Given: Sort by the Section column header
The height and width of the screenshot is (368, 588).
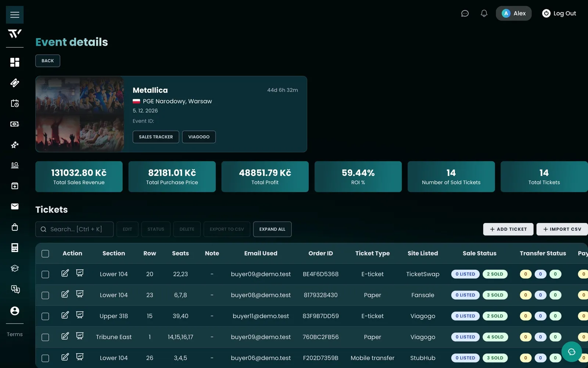Looking at the screenshot, I should click(x=114, y=253).
